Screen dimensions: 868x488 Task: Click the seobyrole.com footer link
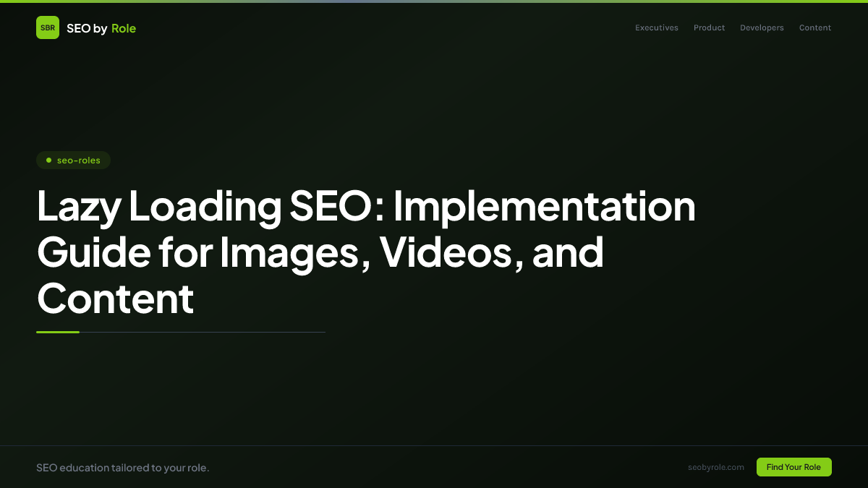click(716, 467)
